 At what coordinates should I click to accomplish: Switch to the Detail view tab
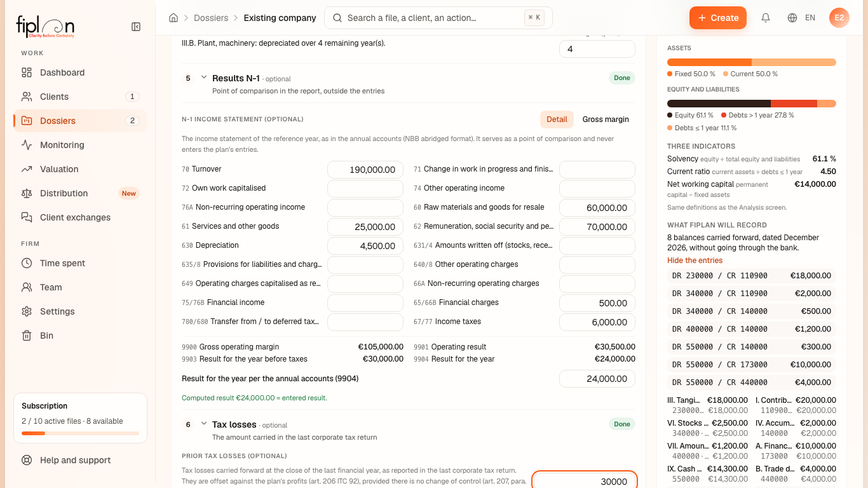pyautogui.click(x=557, y=119)
